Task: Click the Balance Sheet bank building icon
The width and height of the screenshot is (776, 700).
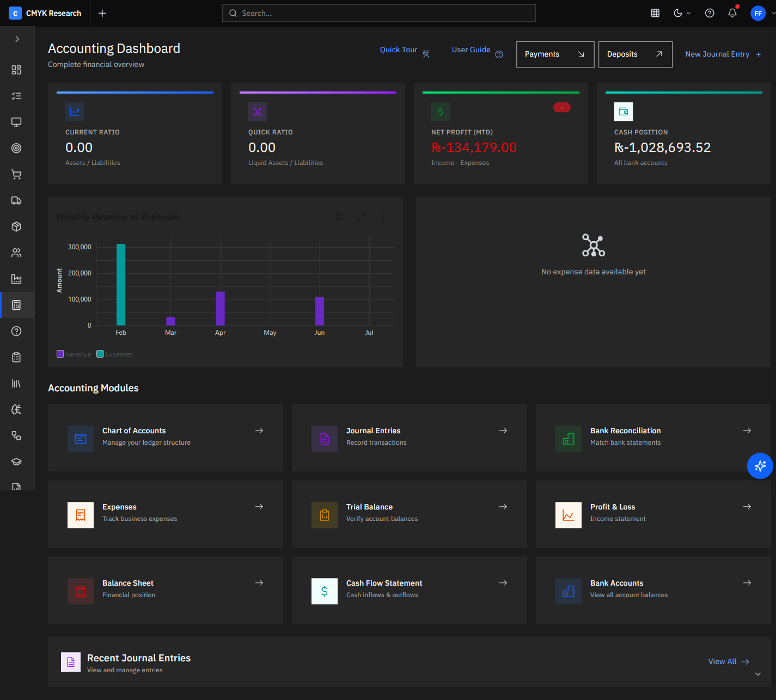Action: point(81,591)
